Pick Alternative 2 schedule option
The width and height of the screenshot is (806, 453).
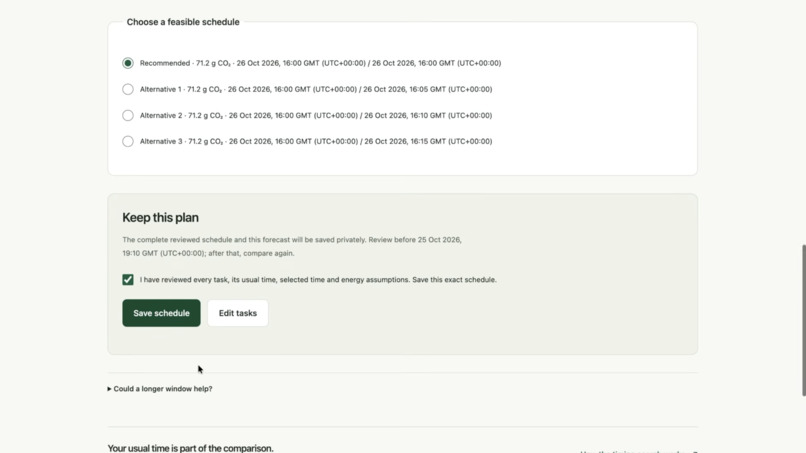[128, 116]
